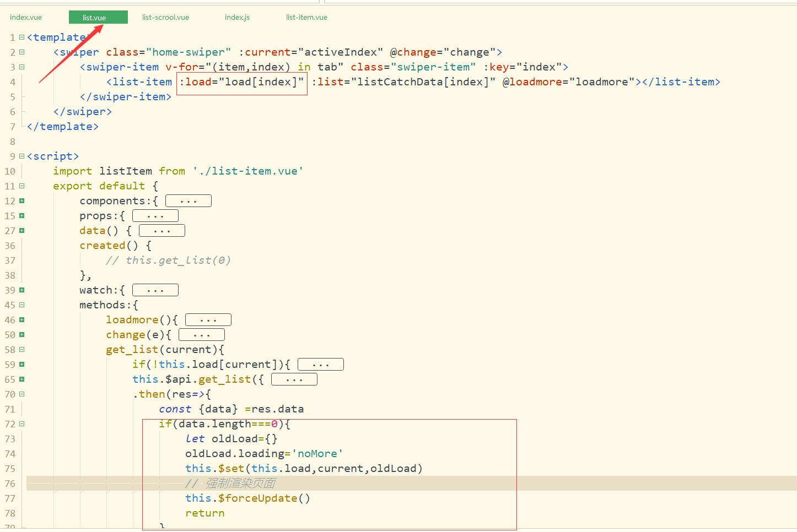The image size is (797, 532).
Task: Collapse the methods block at line 45
Action: [x=22, y=305]
